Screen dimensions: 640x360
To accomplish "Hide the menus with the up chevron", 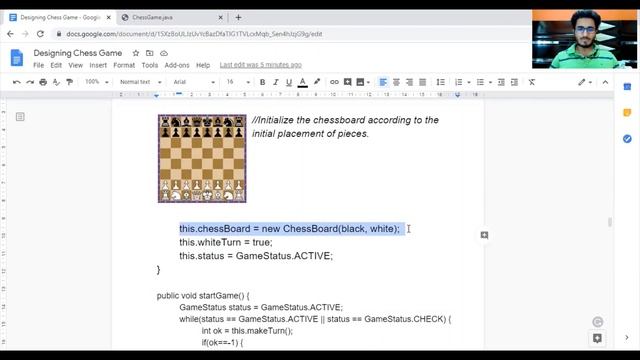I will (x=605, y=82).
